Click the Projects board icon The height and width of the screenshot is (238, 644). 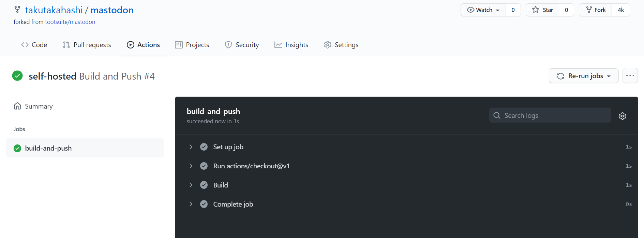179,45
